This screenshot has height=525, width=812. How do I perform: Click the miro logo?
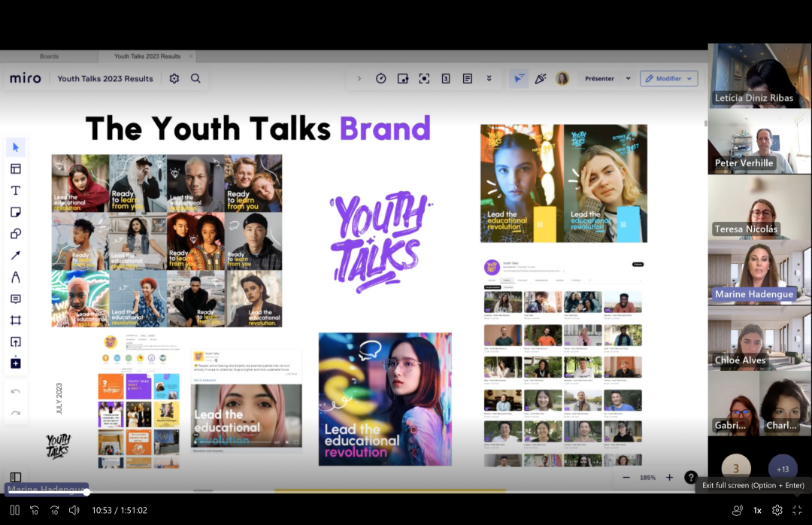pyautogui.click(x=26, y=78)
